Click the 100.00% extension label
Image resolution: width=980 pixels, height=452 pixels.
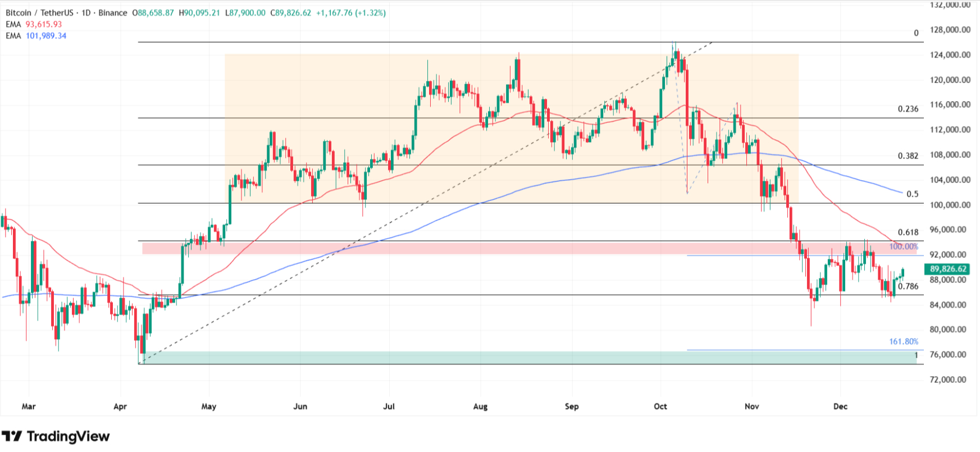903,246
